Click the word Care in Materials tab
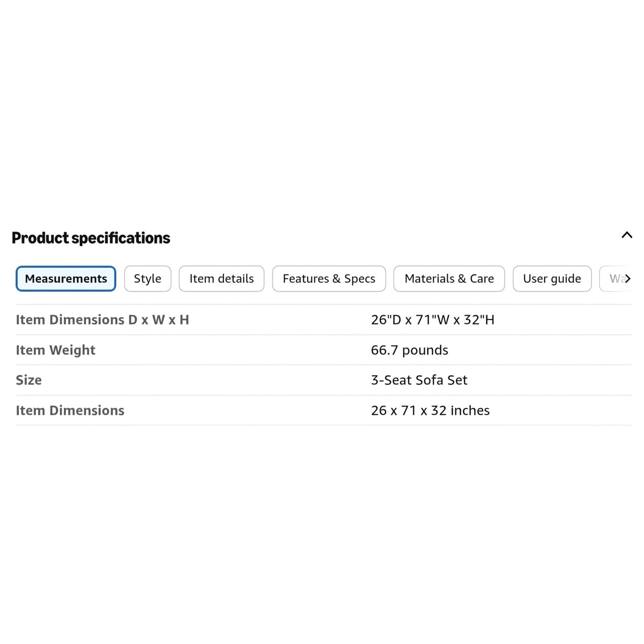Viewport: 644px width, 644px height. 482,279
